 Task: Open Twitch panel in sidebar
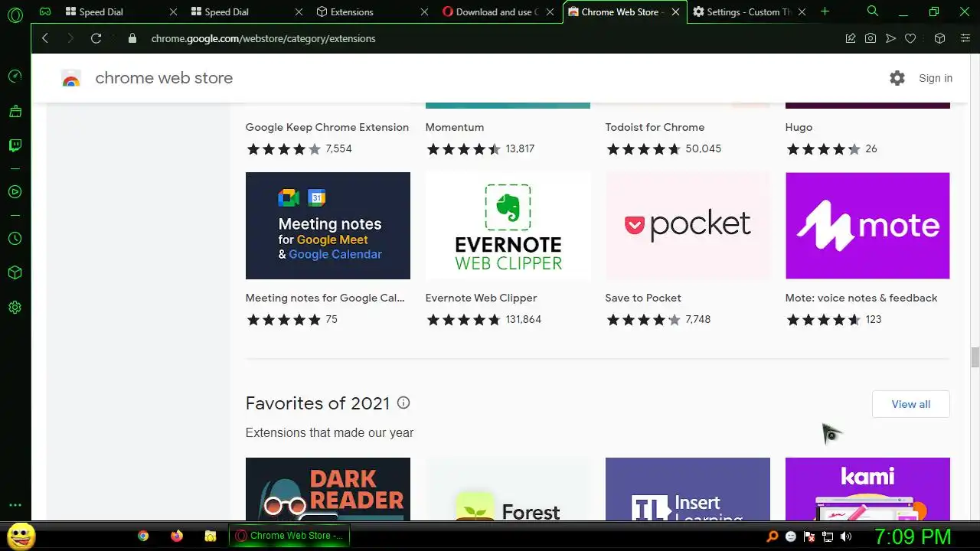(x=15, y=145)
